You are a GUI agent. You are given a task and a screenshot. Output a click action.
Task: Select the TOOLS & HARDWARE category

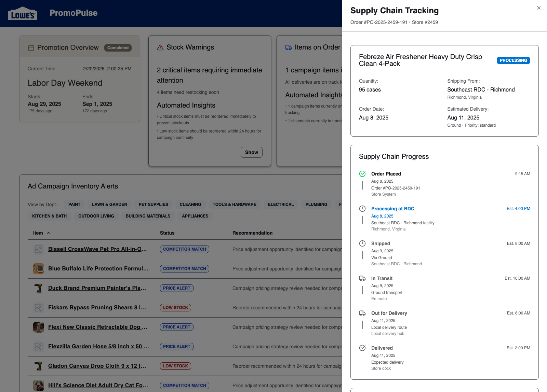pos(234,204)
